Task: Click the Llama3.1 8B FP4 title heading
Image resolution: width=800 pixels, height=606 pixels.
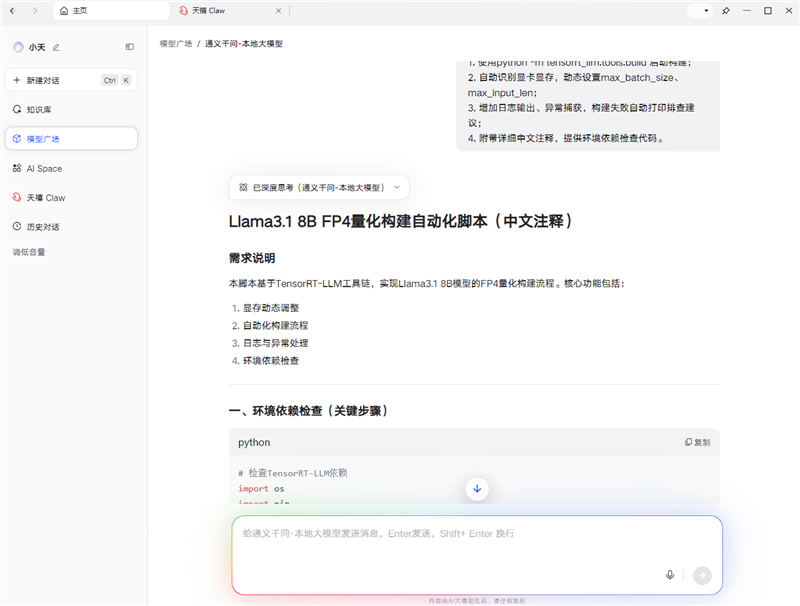Action: pos(401,221)
